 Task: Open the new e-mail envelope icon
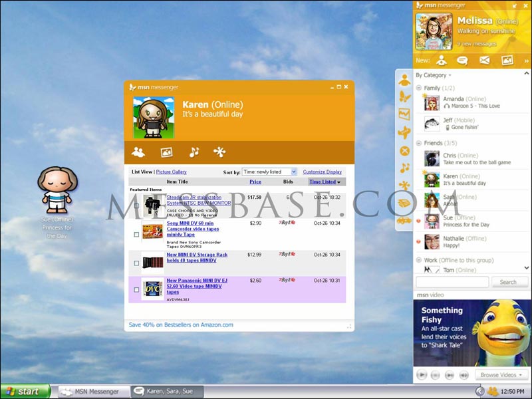coord(485,61)
